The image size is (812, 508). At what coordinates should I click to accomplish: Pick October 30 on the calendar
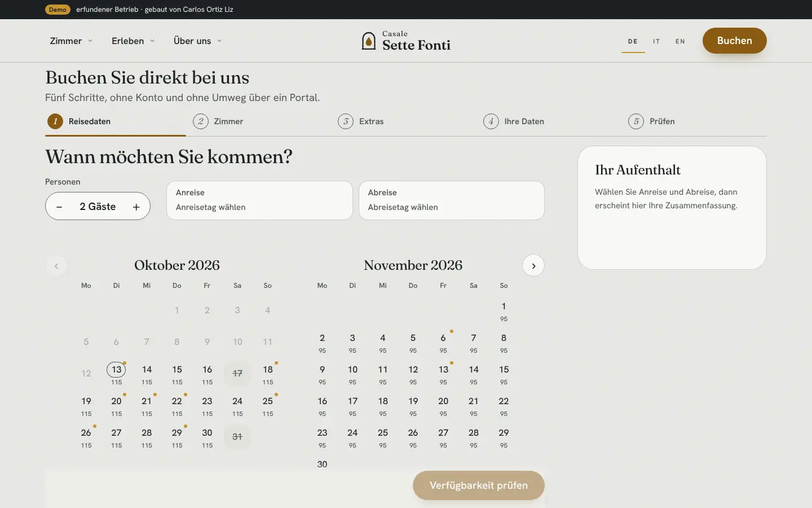(207, 437)
